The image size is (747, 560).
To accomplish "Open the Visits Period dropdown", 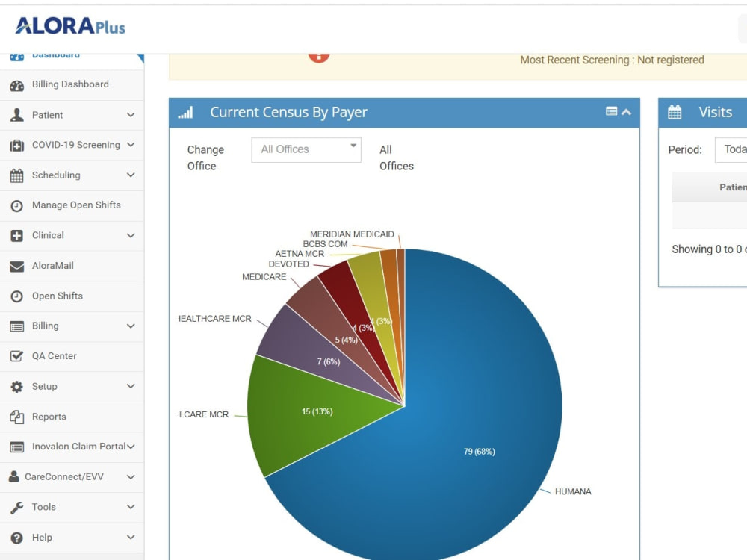I will [731, 149].
